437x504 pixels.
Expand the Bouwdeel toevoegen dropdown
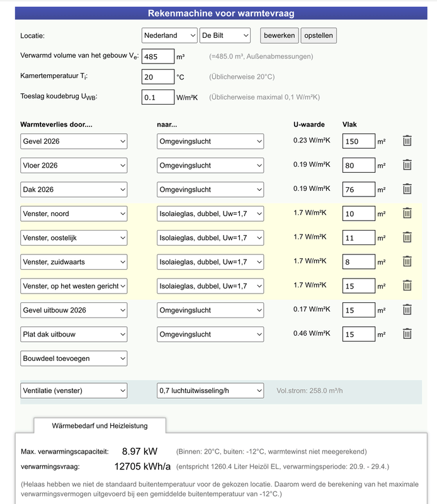tap(74, 358)
